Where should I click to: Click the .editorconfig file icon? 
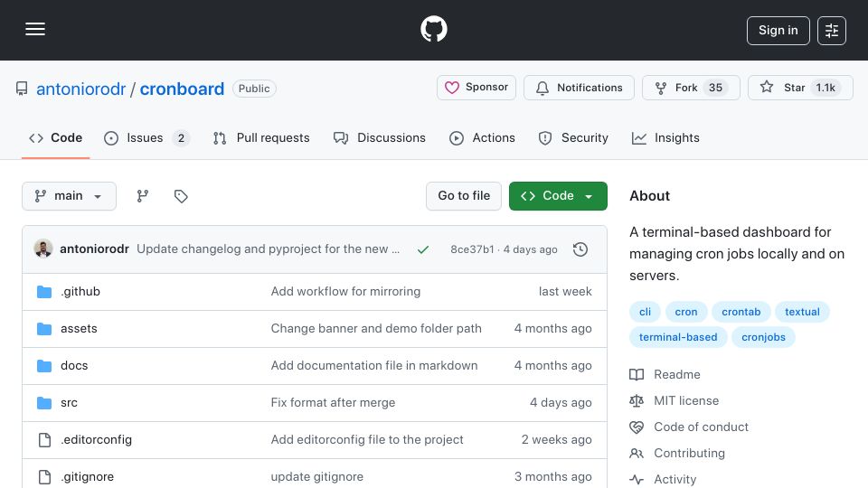click(x=44, y=440)
